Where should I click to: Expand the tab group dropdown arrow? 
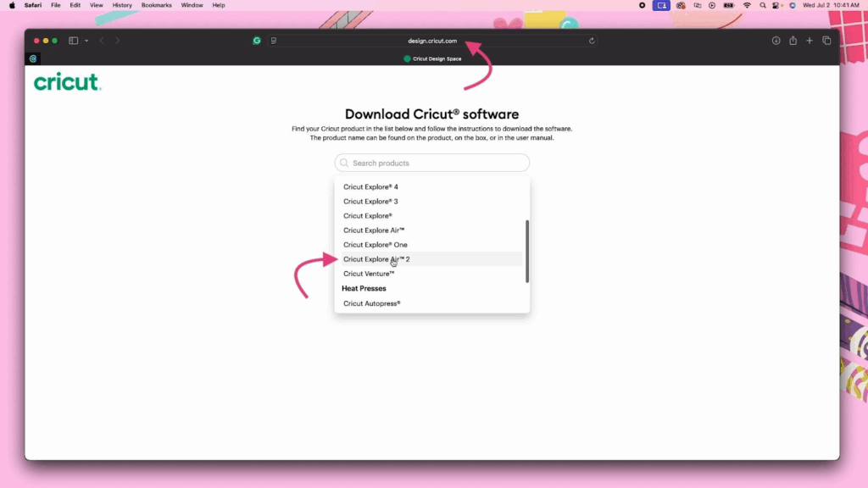pos(86,41)
